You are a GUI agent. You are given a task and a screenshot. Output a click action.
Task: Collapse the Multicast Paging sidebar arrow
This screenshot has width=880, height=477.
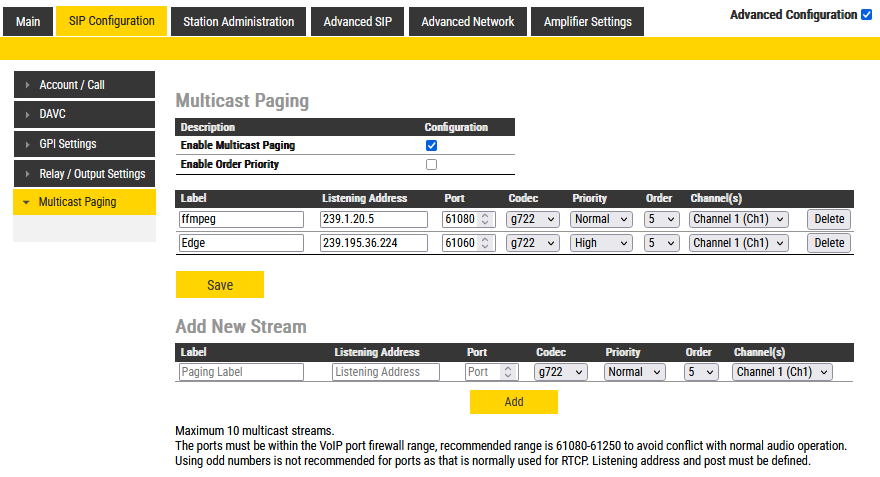pyautogui.click(x=26, y=202)
